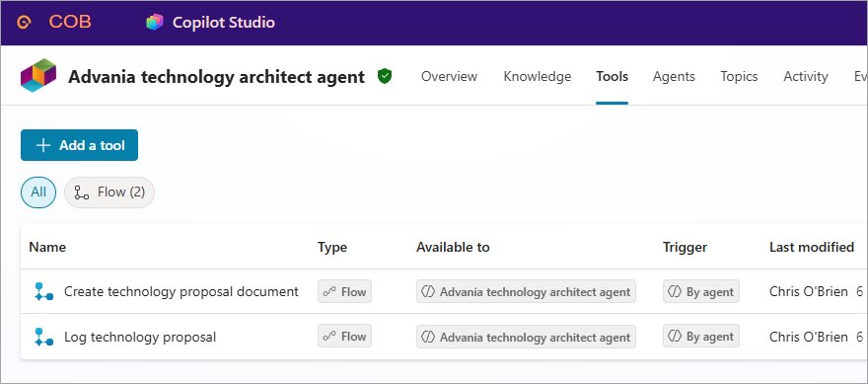Open Log technology proposal tool

(140, 337)
